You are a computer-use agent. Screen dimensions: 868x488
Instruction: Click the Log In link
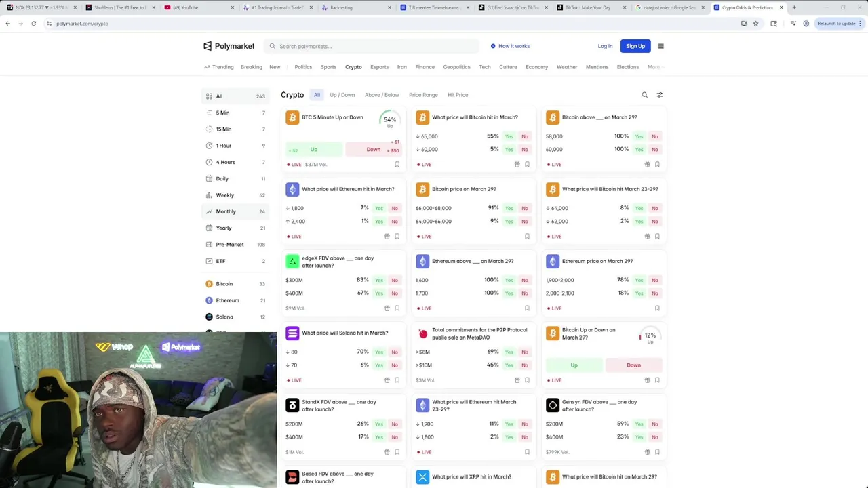(x=605, y=46)
